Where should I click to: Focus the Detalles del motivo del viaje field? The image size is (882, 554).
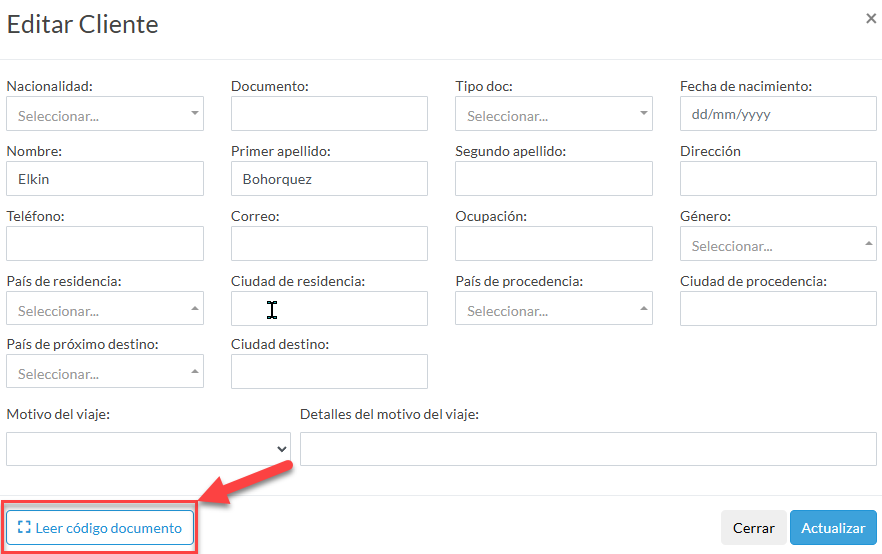[588, 449]
